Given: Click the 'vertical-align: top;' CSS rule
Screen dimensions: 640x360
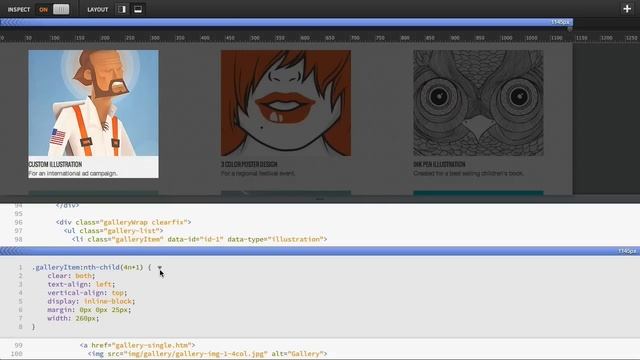Looking at the screenshot, I should (87, 293).
